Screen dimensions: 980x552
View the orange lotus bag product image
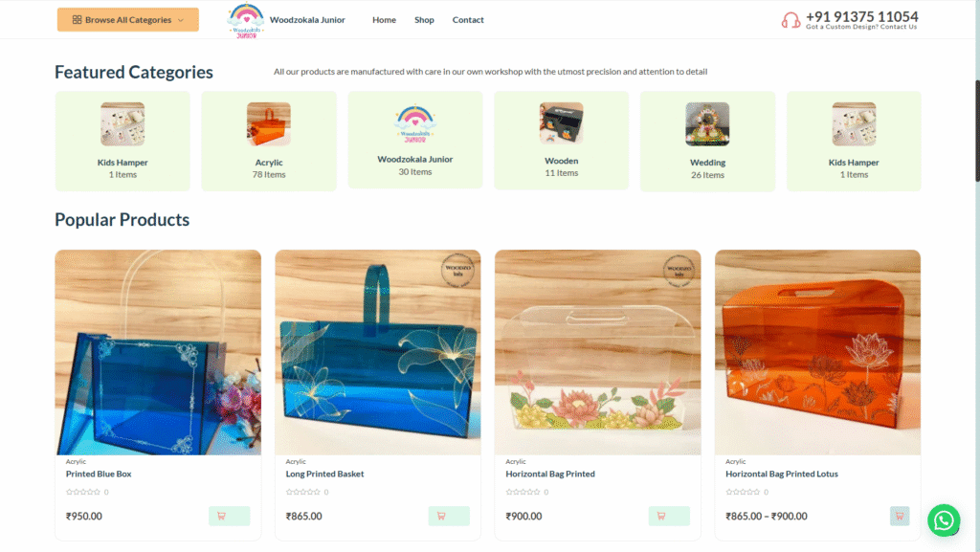click(817, 352)
